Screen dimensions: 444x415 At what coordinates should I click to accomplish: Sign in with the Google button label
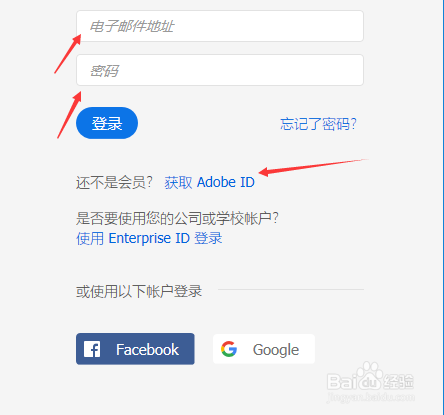276,350
